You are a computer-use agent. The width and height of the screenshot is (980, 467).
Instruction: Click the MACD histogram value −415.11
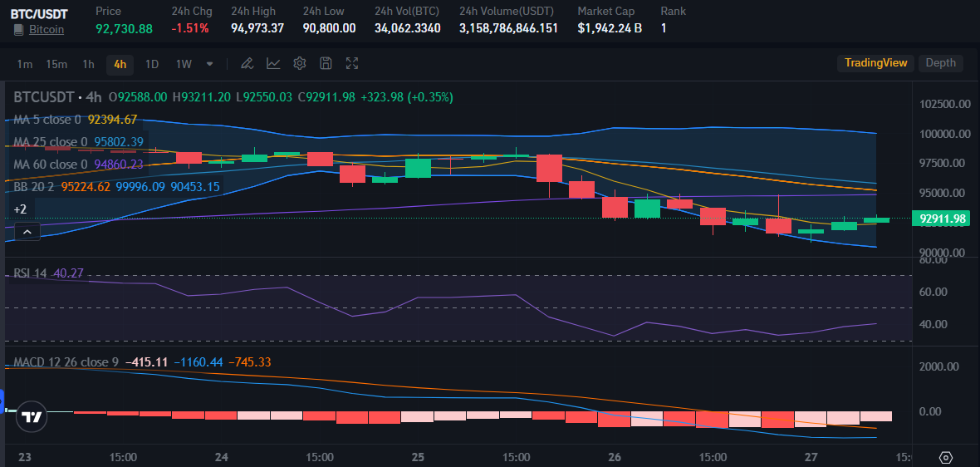146,362
